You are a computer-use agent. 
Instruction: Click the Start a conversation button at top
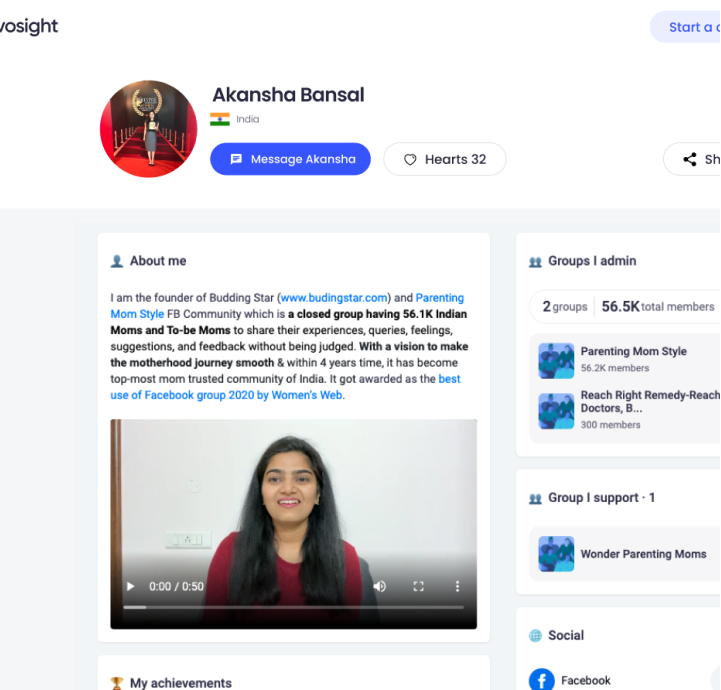click(685, 27)
